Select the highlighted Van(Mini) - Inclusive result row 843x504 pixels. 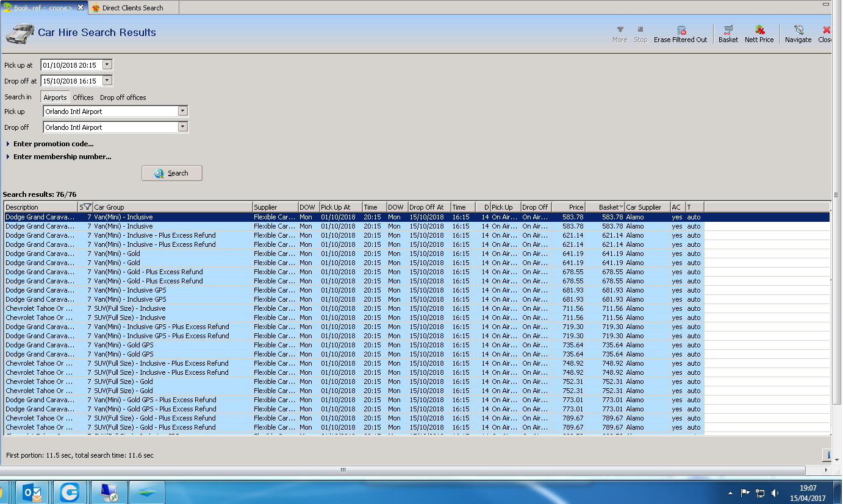(417, 217)
